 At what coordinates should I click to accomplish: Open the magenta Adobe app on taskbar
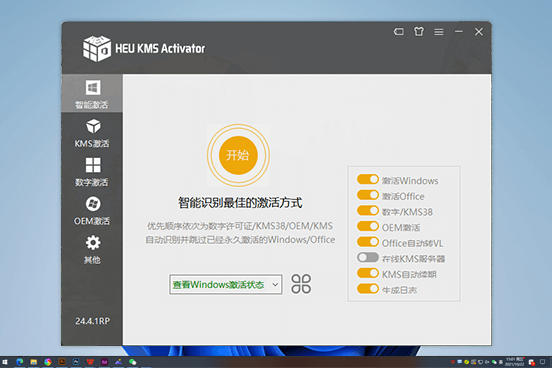coord(105,362)
